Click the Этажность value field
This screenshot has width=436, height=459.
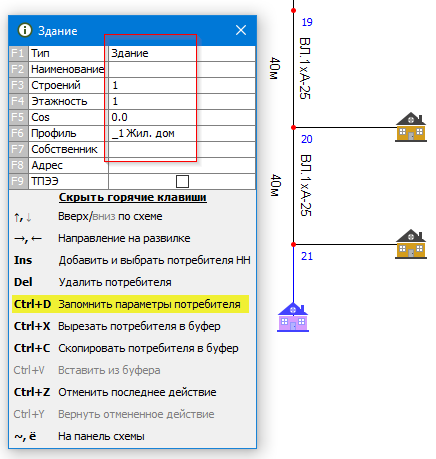coord(182,101)
